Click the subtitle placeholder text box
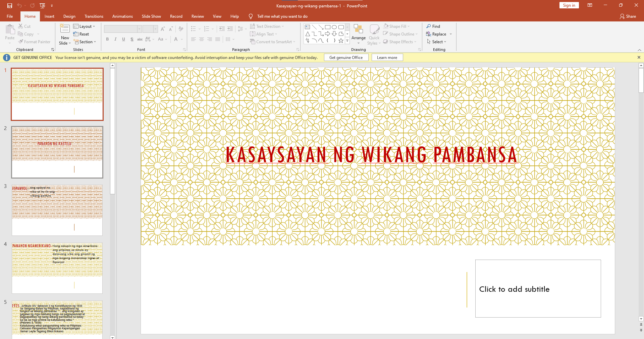The height and width of the screenshot is (339, 644). click(538, 289)
